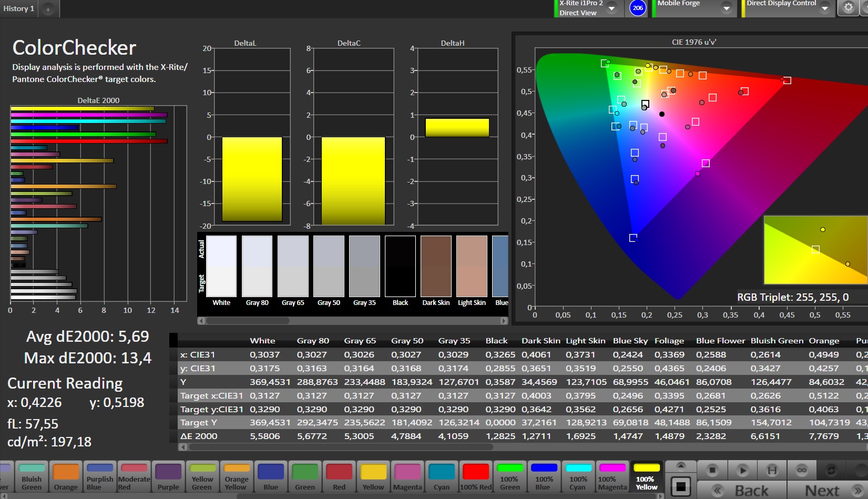This screenshot has width=868, height=499.
Task: Click the single-read bracket icon
Action: pos(772,470)
